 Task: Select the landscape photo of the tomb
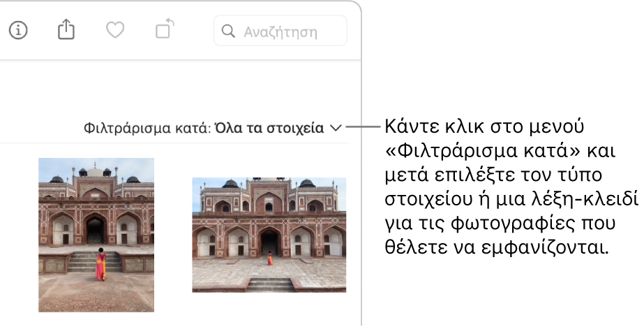pos(269,235)
